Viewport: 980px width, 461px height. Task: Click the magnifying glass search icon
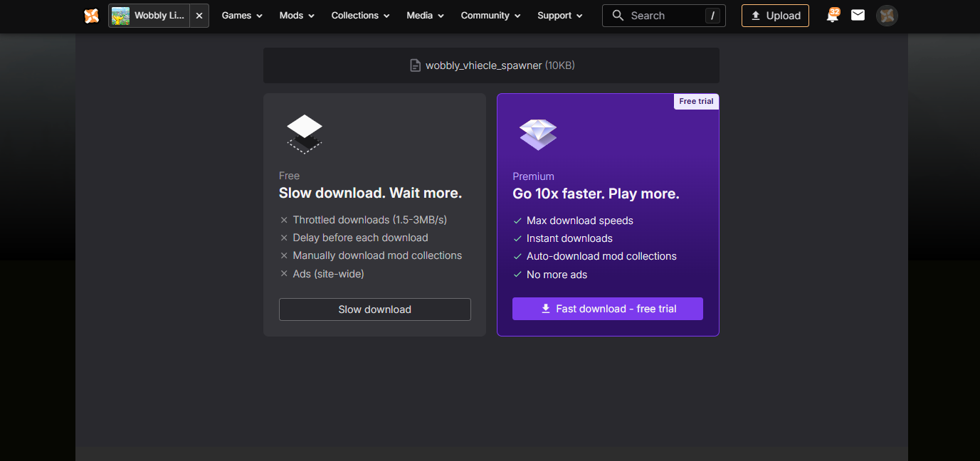(x=618, y=16)
